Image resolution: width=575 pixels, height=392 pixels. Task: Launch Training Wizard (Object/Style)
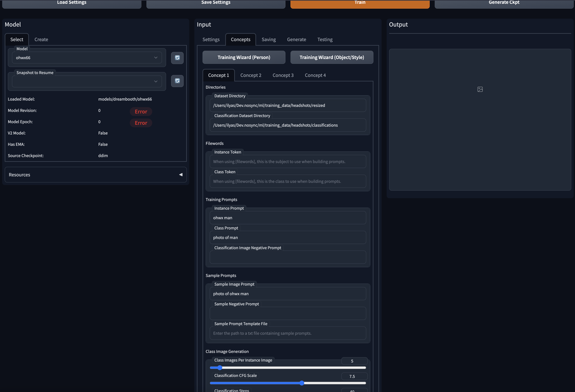pyautogui.click(x=331, y=57)
